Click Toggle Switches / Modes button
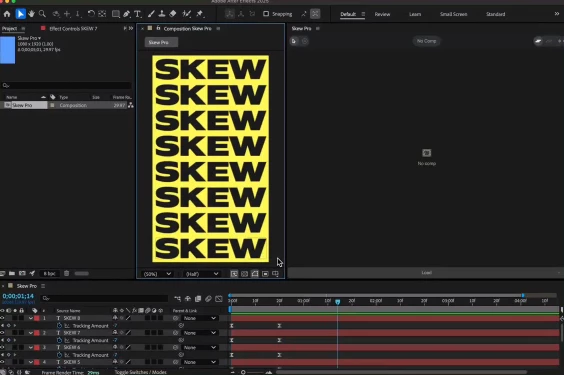The height and width of the screenshot is (375, 564). [x=141, y=372]
